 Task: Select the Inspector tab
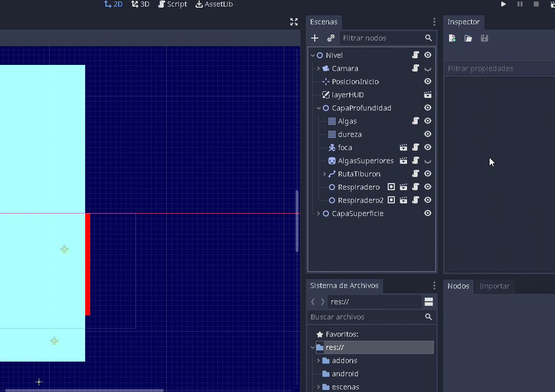point(463,22)
